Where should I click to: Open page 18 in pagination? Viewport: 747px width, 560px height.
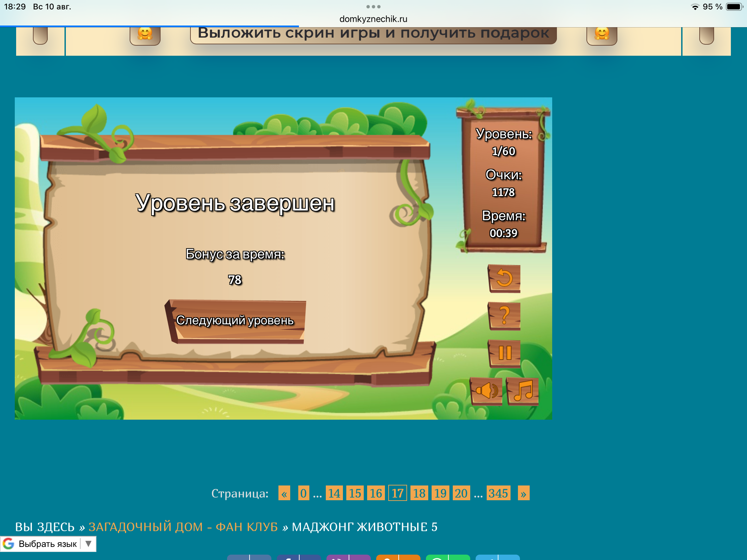pyautogui.click(x=419, y=493)
